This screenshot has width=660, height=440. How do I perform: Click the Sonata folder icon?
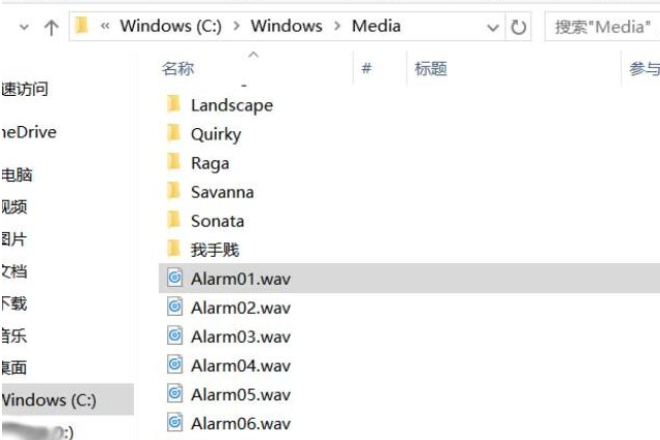(174, 221)
